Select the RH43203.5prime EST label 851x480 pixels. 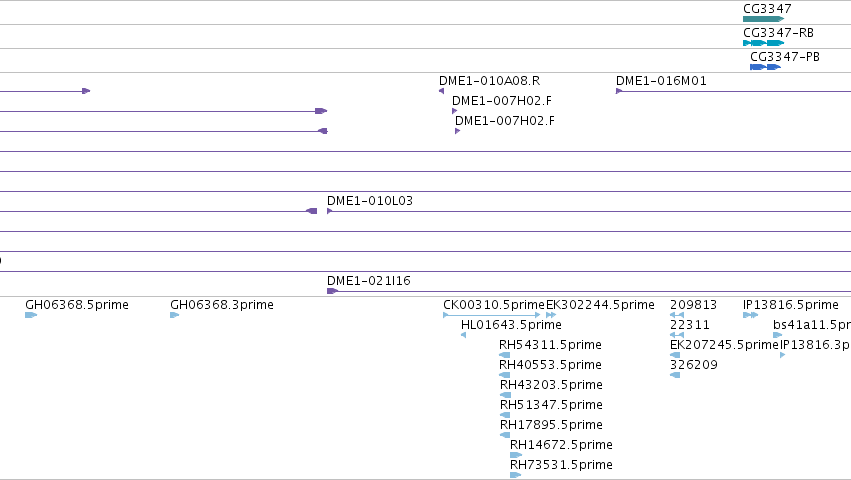click(x=551, y=385)
